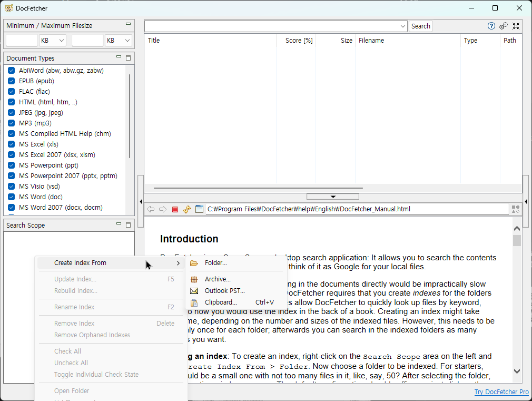This screenshot has width=532, height=401.
Task: Maximize the Search Scope panel
Action: pos(128,225)
